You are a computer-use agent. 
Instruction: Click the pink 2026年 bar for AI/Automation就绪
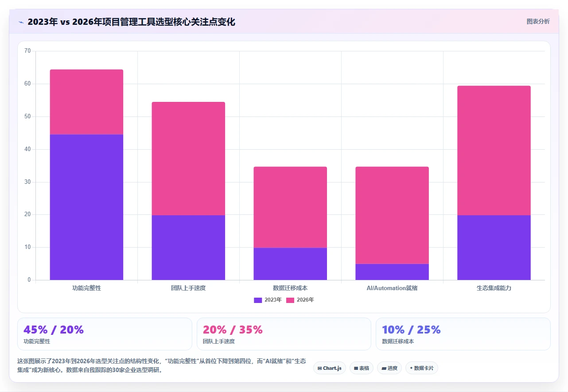coord(392,215)
